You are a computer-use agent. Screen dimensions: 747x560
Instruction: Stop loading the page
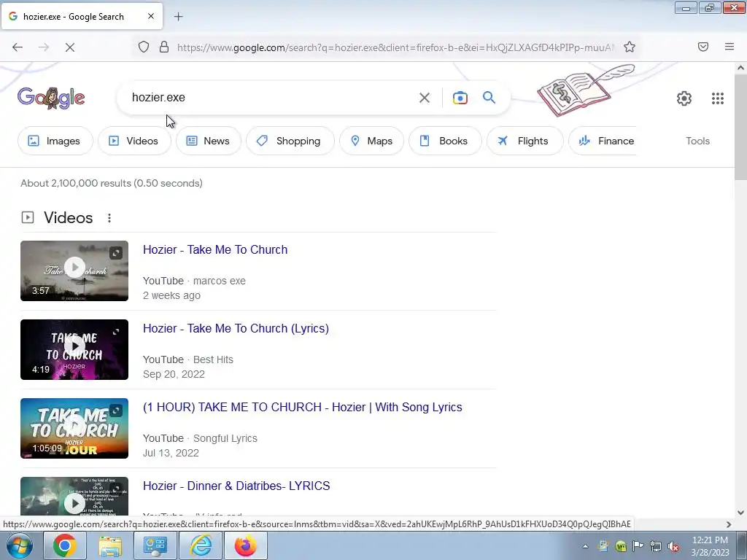click(69, 47)
